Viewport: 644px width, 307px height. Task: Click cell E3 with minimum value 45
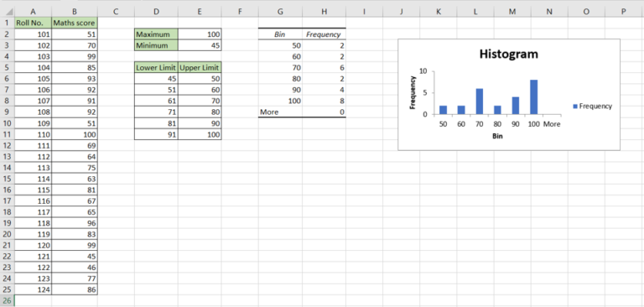pos(200,45)
